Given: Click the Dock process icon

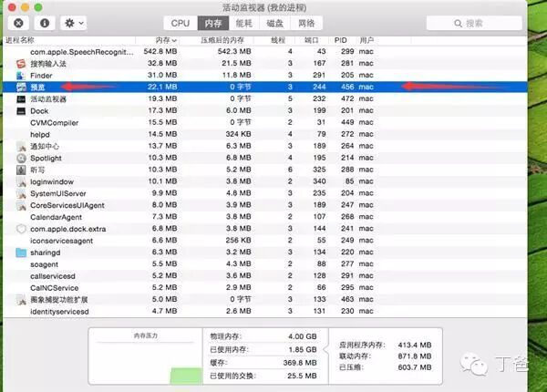Looking at the screenshot, I should [21, 111].
